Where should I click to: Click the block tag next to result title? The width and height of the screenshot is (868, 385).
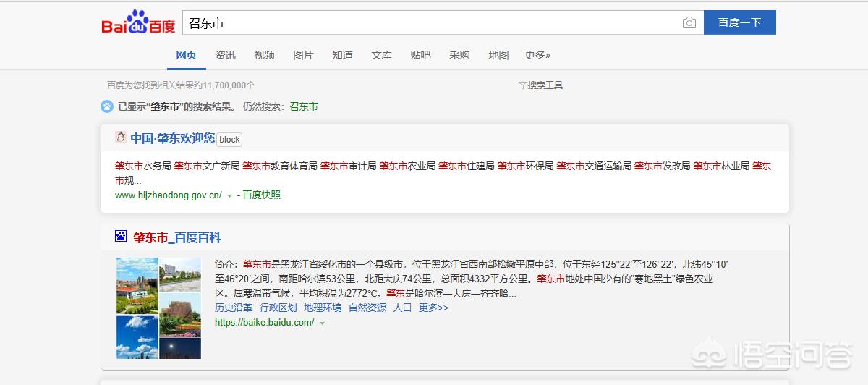(229, 140)
